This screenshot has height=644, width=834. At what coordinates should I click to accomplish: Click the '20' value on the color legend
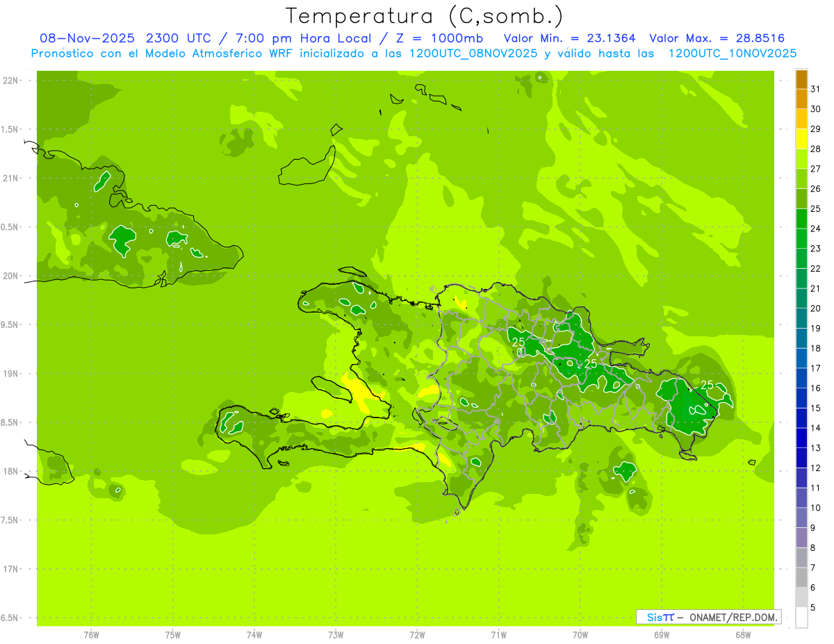click(x=816, y=308)
